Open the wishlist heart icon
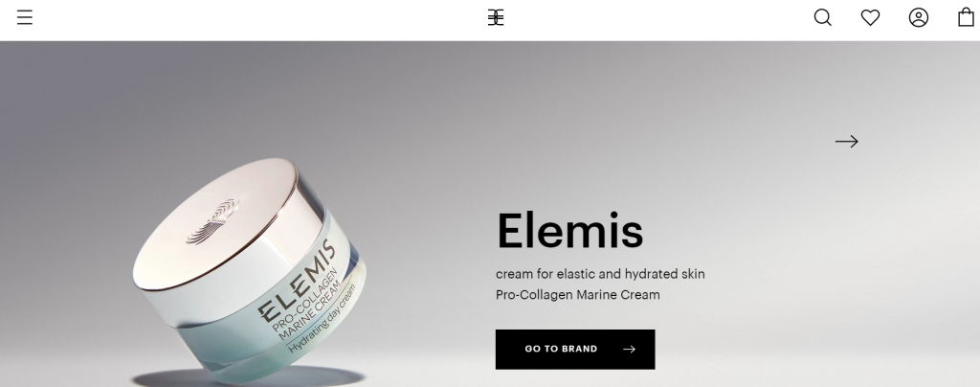The width and height of the screenshot is (980, 387). pyautogui.click(x=870, y=17)
